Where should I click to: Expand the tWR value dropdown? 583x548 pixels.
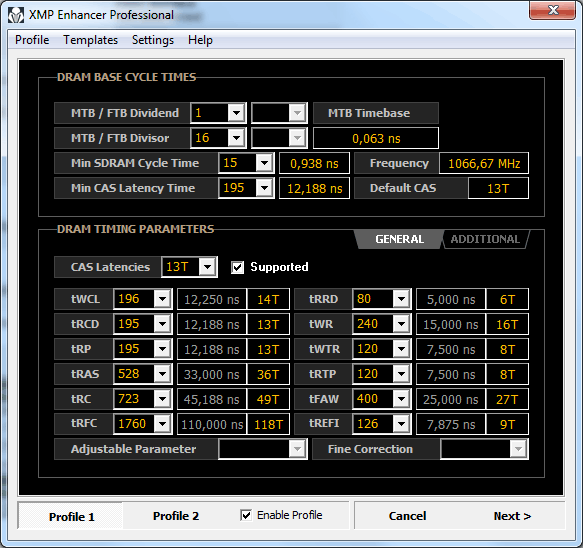pyautogui.click(x=401, y=324)
